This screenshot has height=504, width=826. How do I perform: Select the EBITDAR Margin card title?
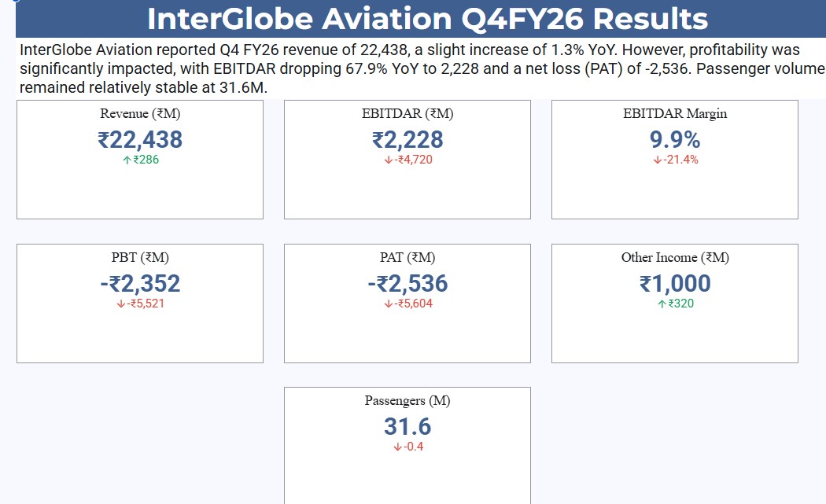point(675,114)
